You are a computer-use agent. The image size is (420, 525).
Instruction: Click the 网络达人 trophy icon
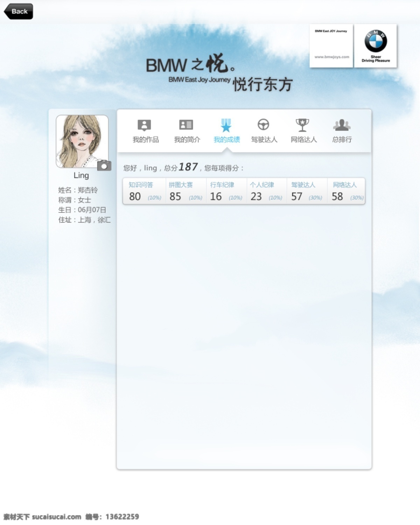(x=302, y=125)
